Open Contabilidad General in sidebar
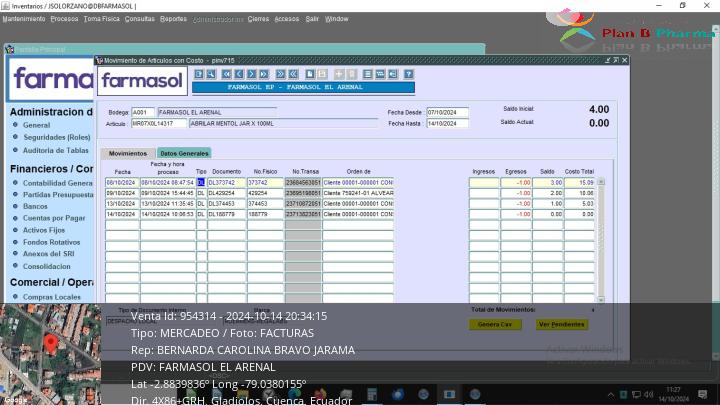The width and height of the screenshot is (720, 405). [x=58, y=183]
